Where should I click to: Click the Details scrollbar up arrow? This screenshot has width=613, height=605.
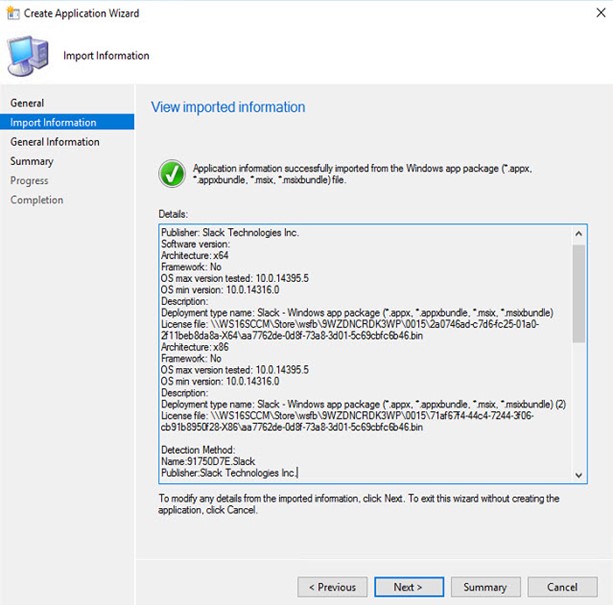579,233
